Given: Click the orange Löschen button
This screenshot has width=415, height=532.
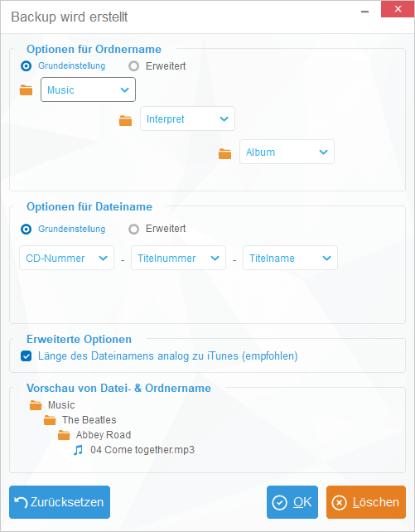Looking at the screenshot, I should [366, 502].
